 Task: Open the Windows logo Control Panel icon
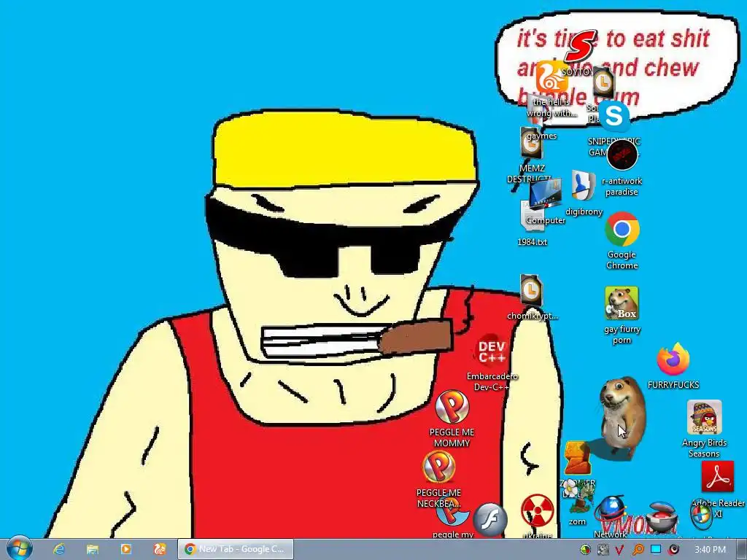(701, 516)
